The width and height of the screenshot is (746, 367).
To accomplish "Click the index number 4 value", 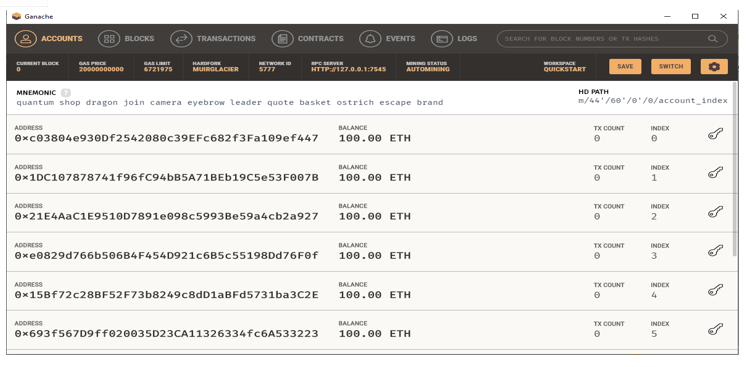I will click(654, 295).
